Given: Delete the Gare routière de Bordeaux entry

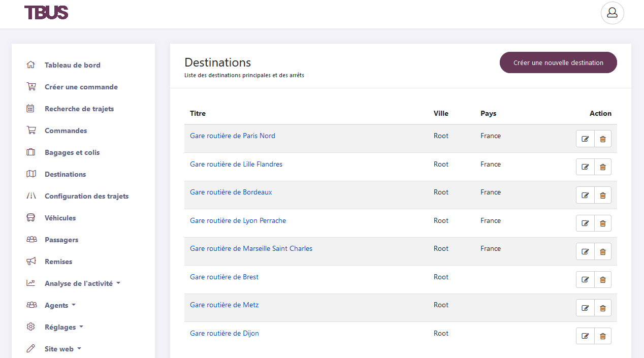Looking at the screenshot, I should (x=603, y=194).
